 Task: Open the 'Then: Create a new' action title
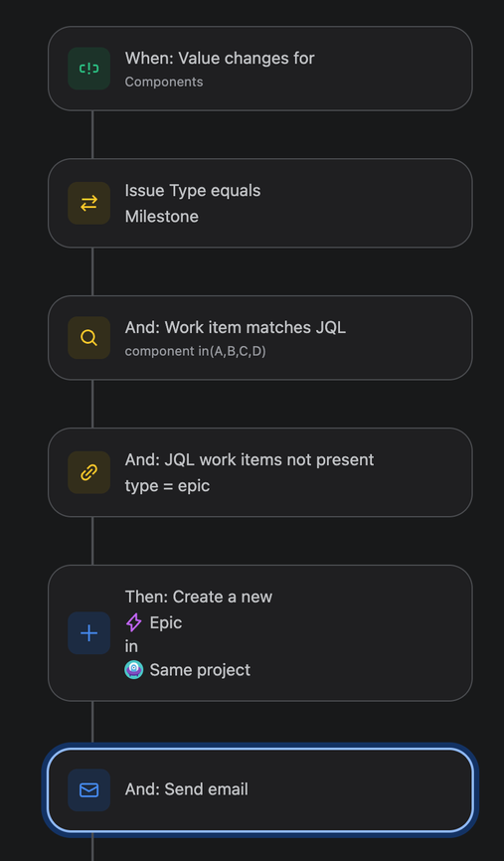[199, 597]
